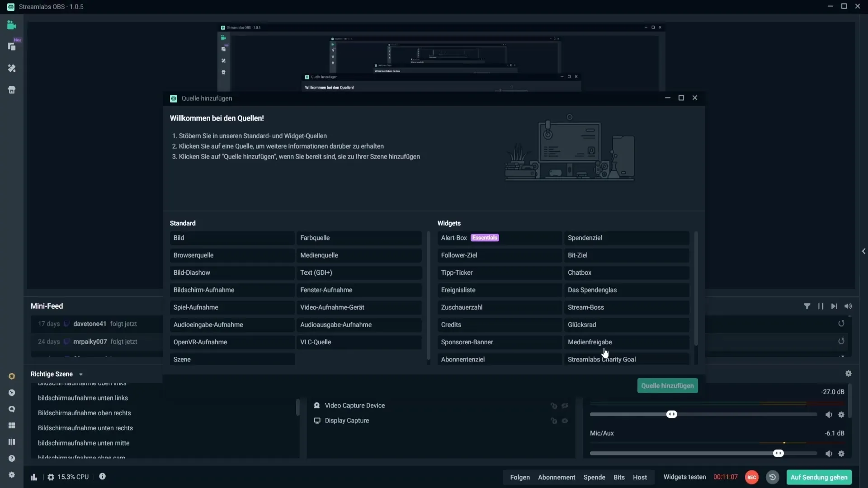This screenshot has width=868, height=488.
Task: Test the Host widget alert
Action: click(640, 477)
